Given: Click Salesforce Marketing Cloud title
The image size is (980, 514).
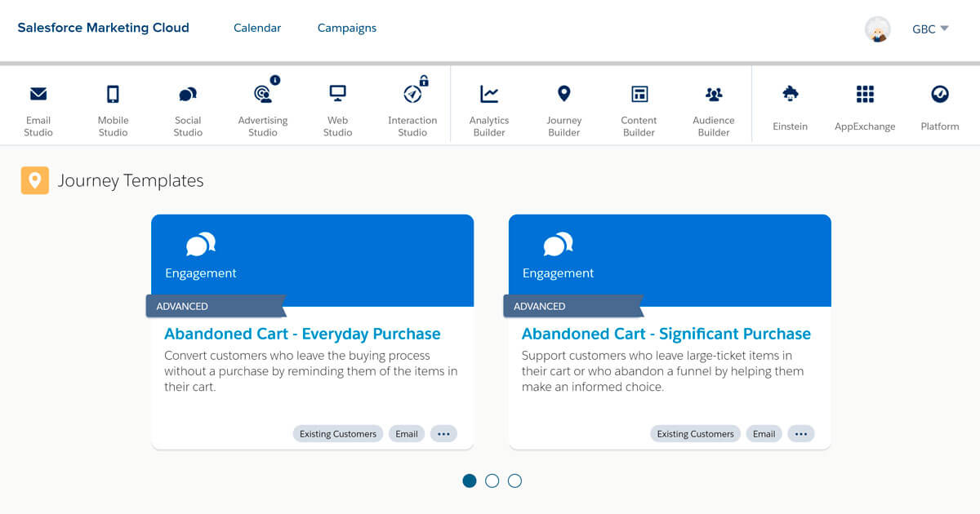Looking at the screenshot, I should click(x=103, y=28).
